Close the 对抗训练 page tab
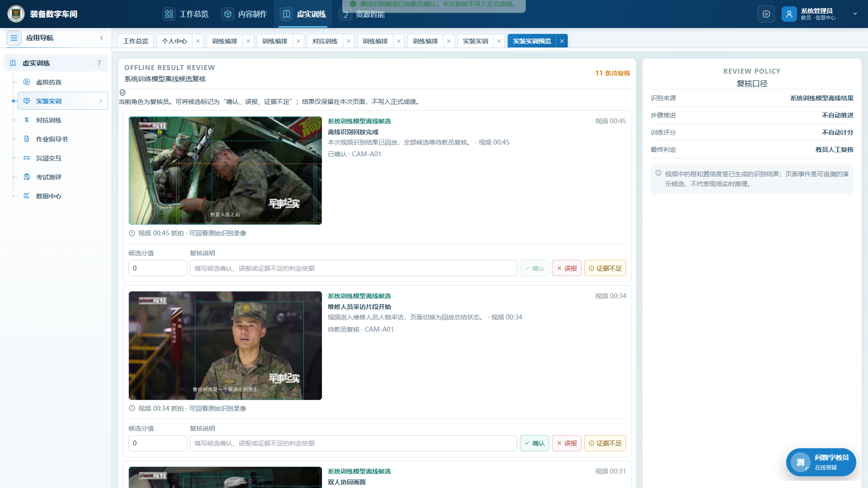This screenshot has height=488, width=868. [x=349, y=41]
